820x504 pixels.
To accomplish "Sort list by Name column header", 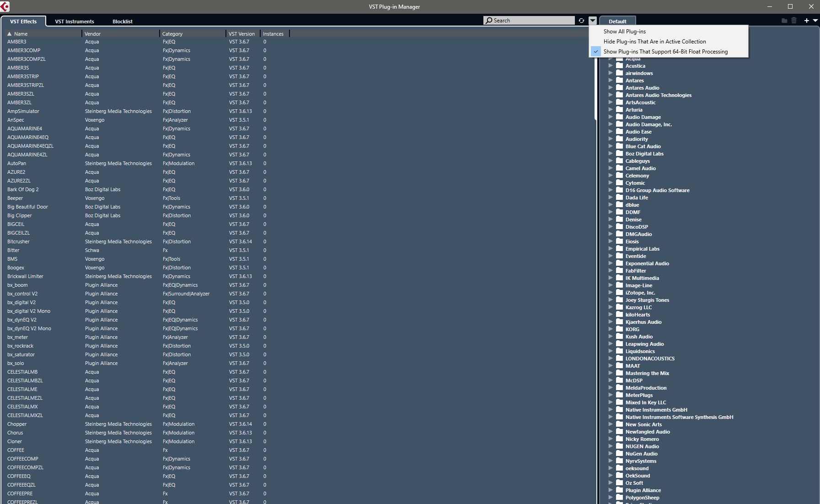I will tap(43, 34).
